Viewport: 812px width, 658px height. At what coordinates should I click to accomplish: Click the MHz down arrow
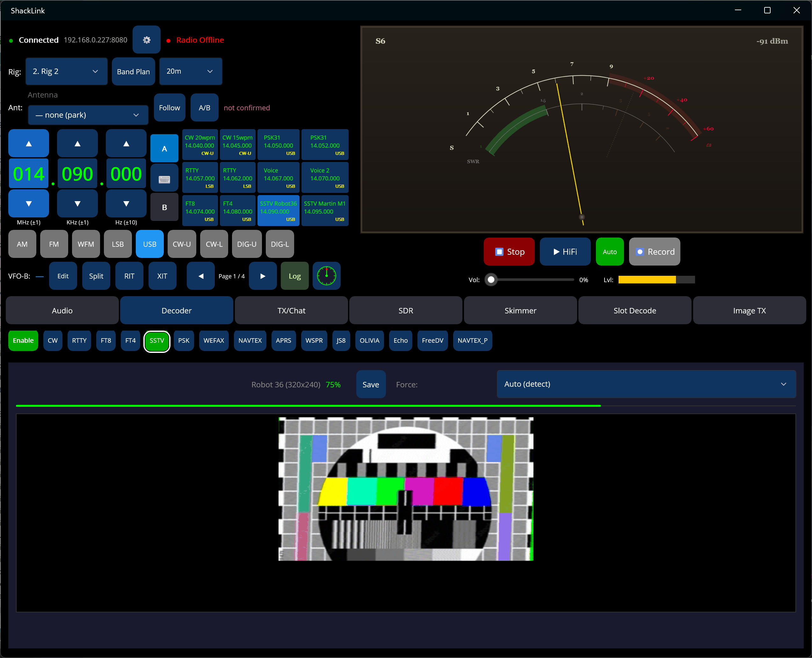pos(29,203)
